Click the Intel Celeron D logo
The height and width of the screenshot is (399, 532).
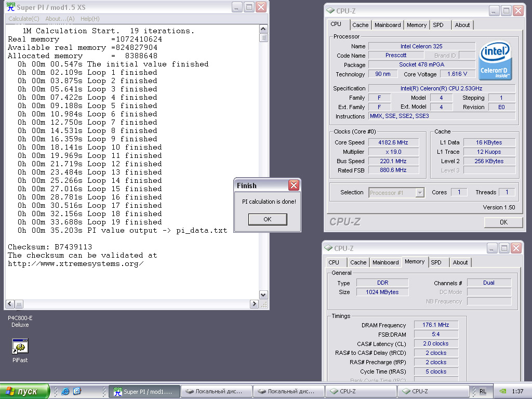[x=495, y=61]
